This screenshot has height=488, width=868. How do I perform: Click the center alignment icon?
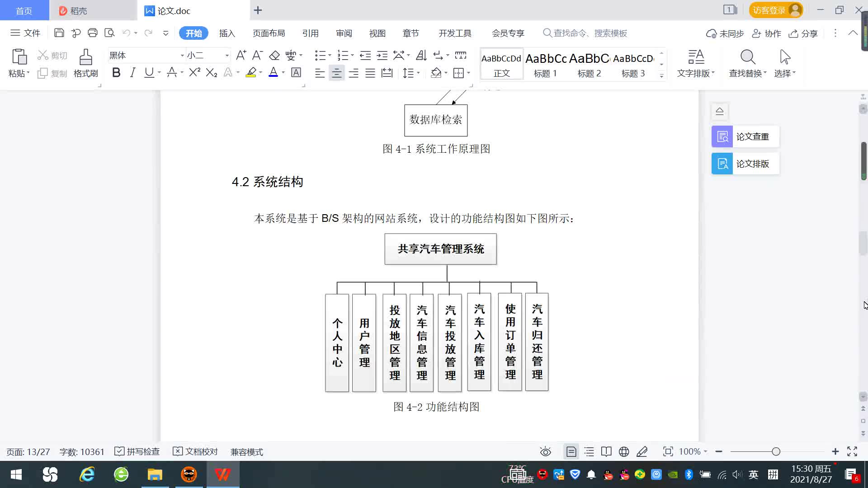click(x=336, y=73)
